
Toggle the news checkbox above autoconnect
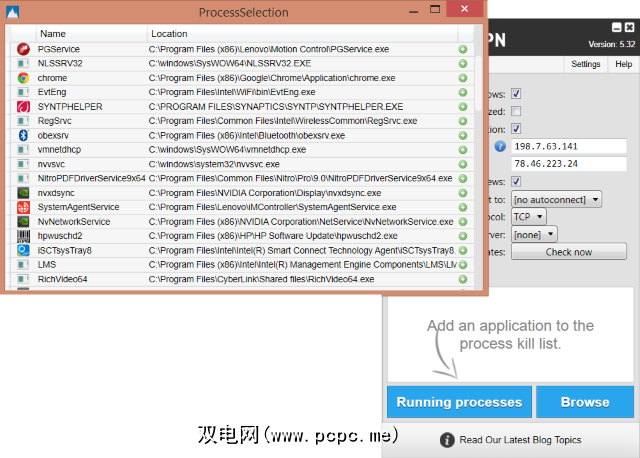tap(516, 181)
